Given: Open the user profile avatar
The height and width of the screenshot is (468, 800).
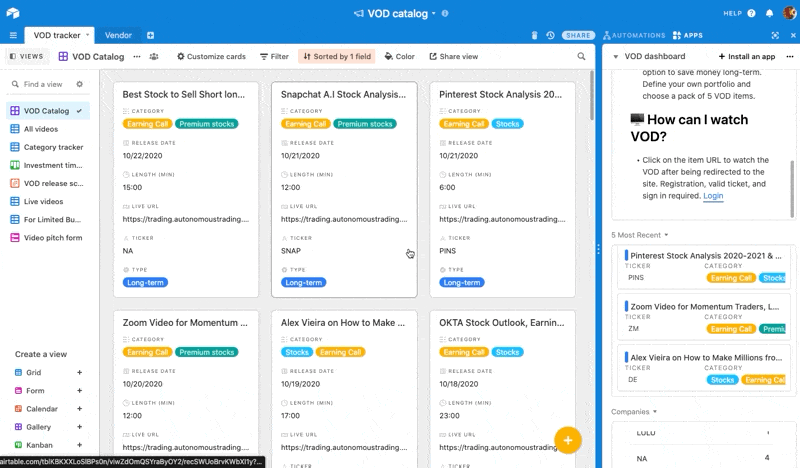Looking at the screenshot, I should point(790,13).
